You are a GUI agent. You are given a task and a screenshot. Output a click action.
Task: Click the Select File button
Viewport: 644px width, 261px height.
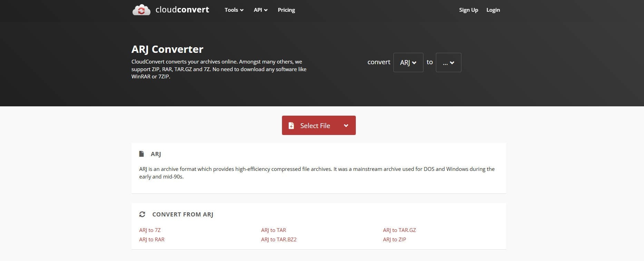coord(319,125)
